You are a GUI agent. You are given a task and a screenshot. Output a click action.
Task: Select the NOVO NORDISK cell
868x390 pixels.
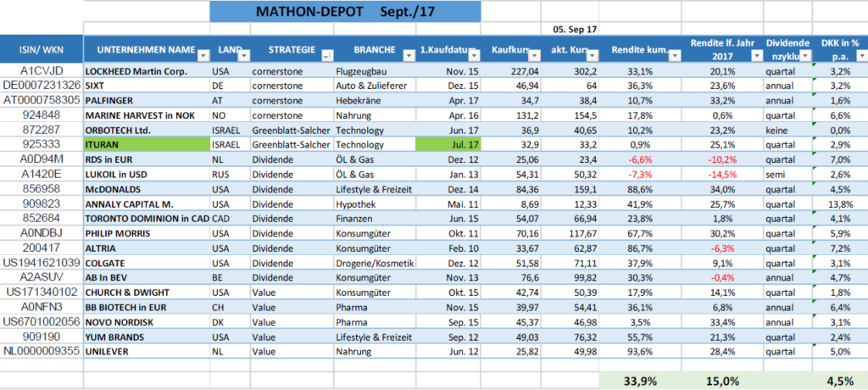[x=147, y=322]
